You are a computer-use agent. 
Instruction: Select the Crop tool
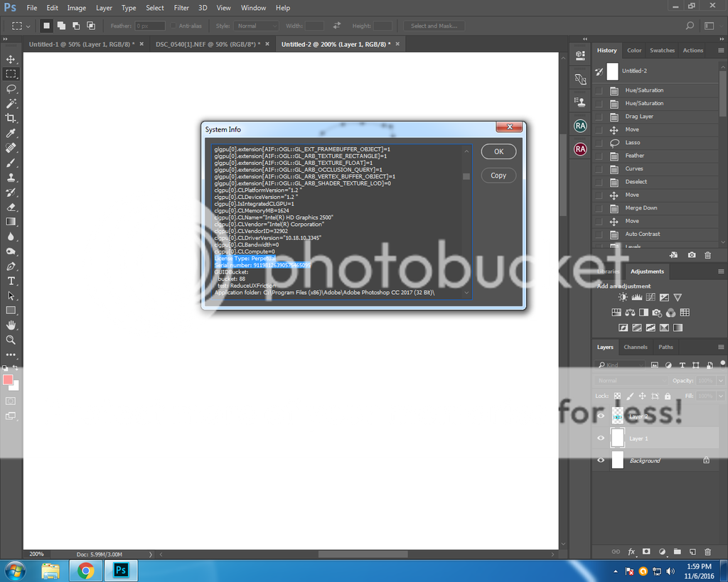pos(11,119)
